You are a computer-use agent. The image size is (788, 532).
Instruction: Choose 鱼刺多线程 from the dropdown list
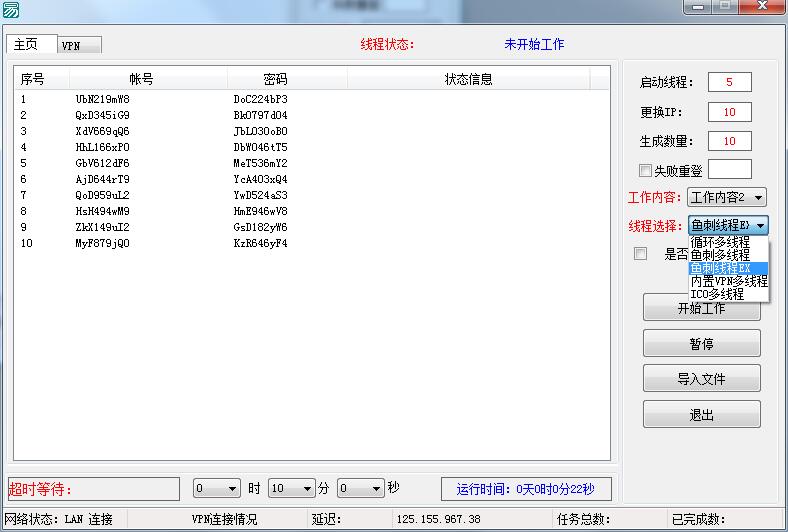[720, 255]
